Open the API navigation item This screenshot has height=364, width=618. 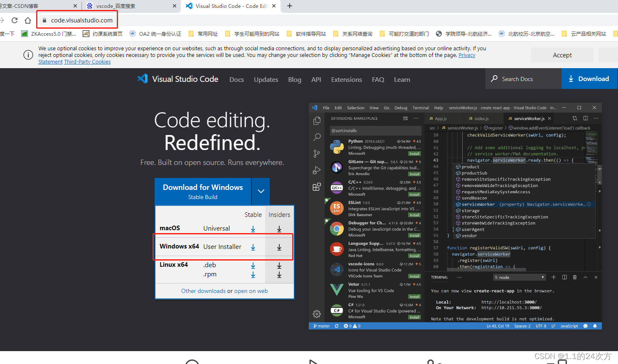(x=316, y=79)
